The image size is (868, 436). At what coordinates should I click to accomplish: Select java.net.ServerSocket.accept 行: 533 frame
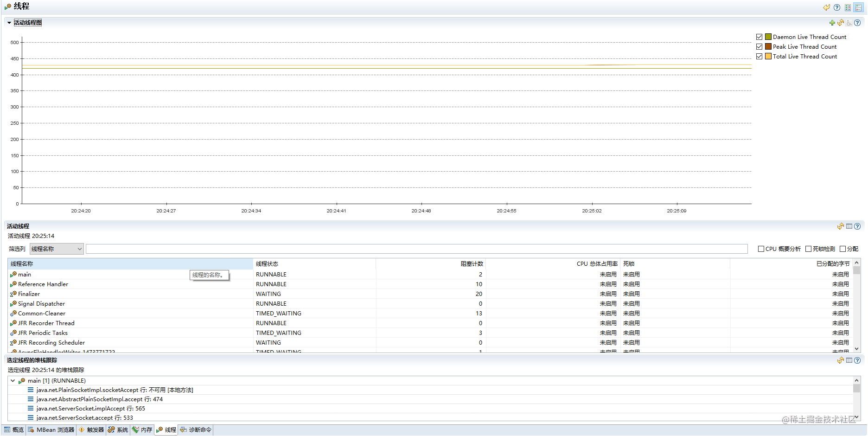(85, 418)
